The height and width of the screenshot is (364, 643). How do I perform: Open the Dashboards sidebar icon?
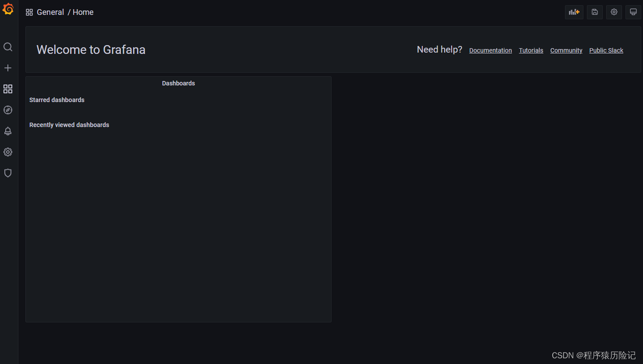(8, 89)
